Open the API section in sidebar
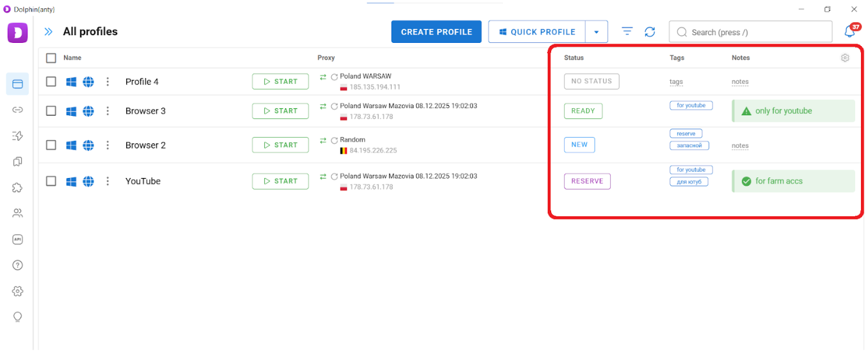 click(x=18, y=239)
